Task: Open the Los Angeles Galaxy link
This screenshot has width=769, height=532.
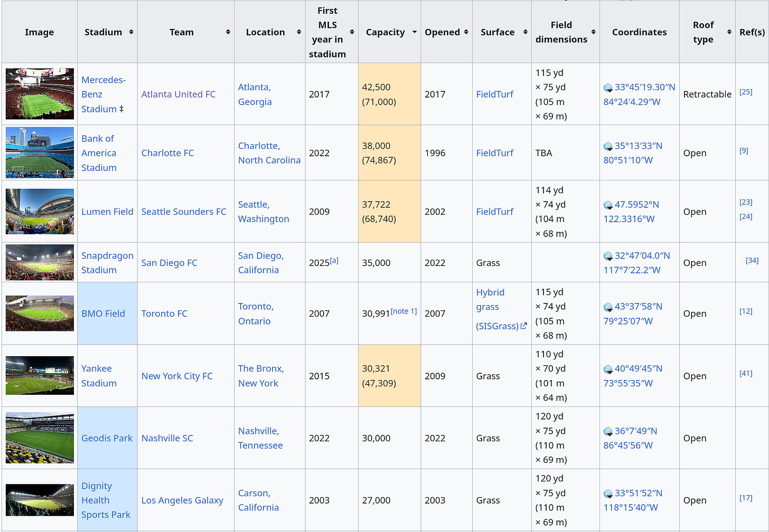Action: point(182,500)
